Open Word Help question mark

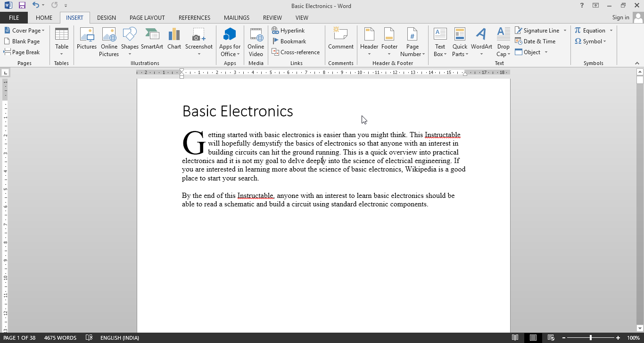(x=582, y=6)
